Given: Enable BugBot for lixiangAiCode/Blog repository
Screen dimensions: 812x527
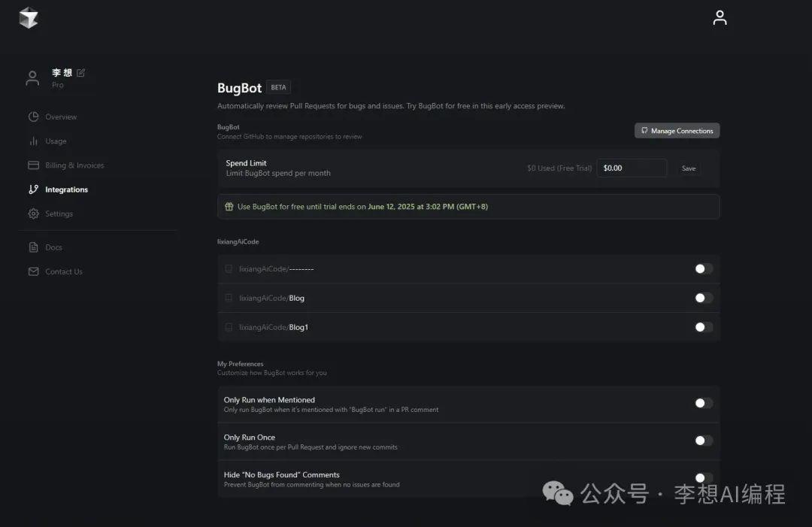Looking at the screenshot, I should [703, 298].
